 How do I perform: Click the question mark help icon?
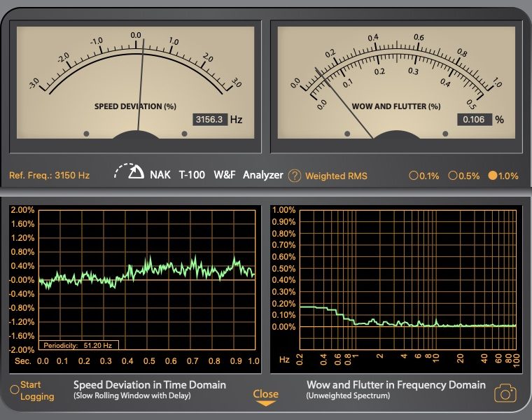coord(295,176)
